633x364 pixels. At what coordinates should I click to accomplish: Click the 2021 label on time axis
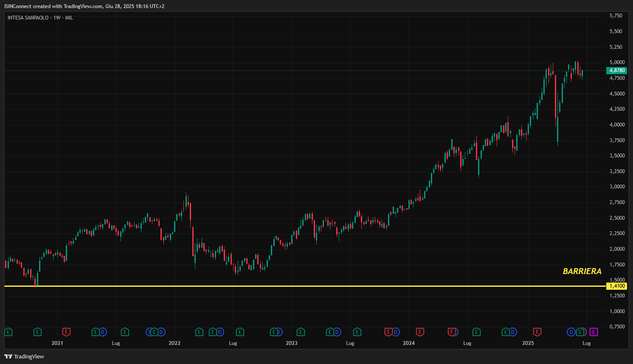point(57,343)
